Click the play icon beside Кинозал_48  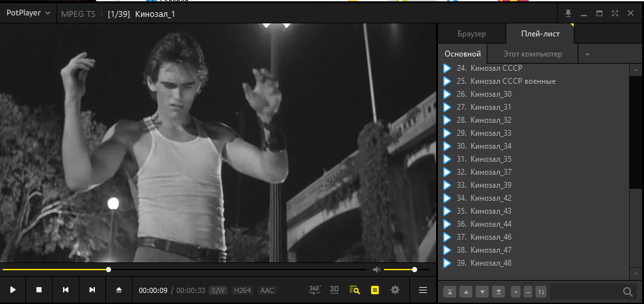pyautogui.click(x=447, y=263)
